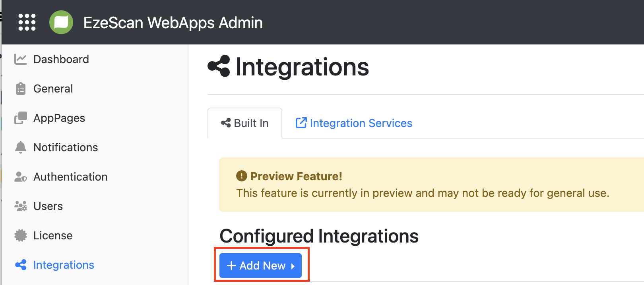The image size is (644, 285).
Task: Click the Integrations share icon in sidebar
Action: 20,265
